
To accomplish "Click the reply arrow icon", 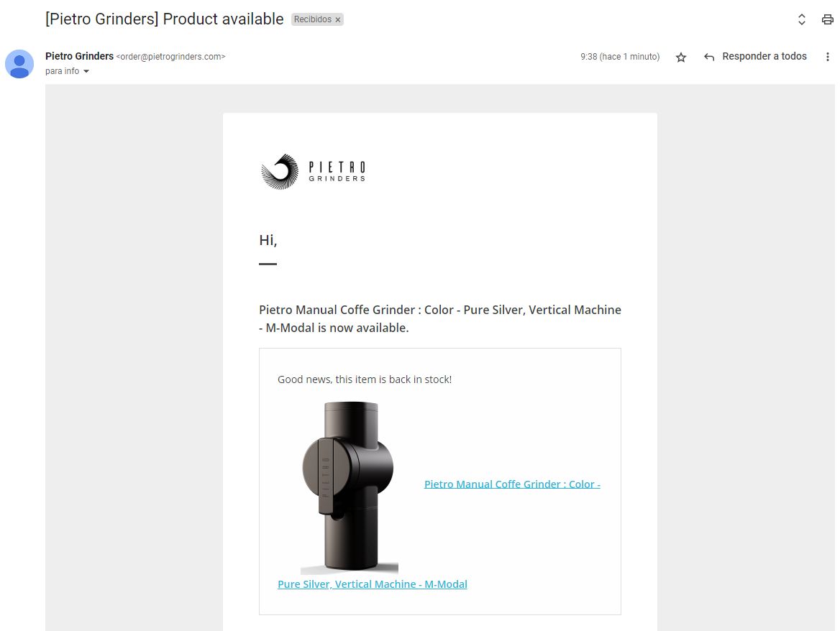I will click(x=709, y=57).
